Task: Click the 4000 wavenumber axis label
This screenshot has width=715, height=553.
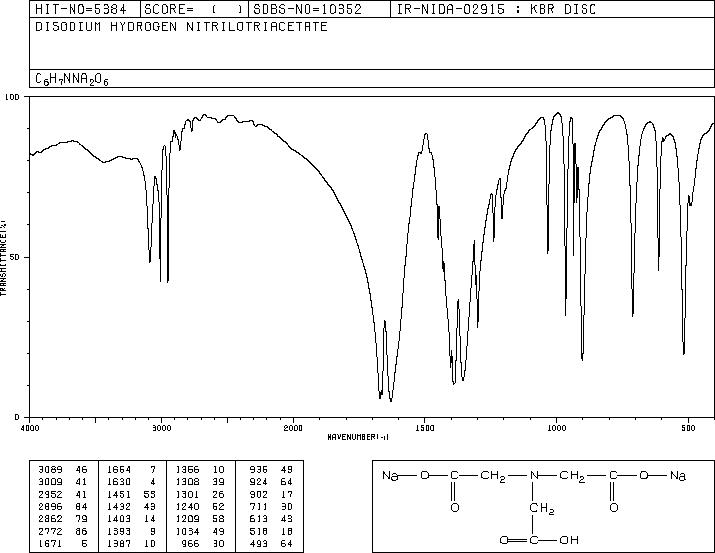Action: point(30,428)
